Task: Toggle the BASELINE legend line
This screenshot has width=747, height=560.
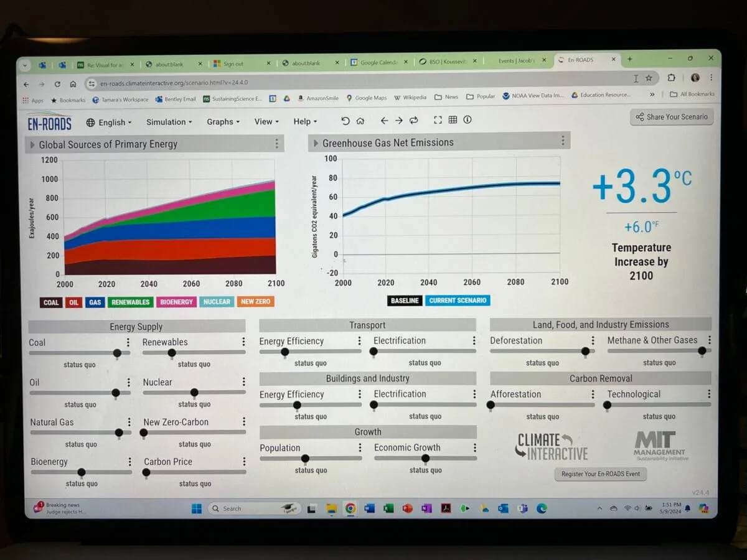Action: click(405, 301)
